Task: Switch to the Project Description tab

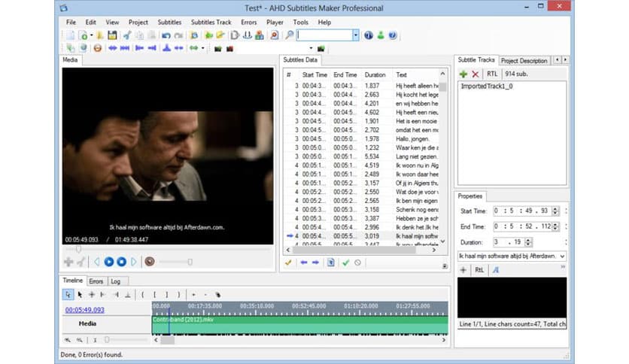Action: pyautogui.click(x=524, y=60)
